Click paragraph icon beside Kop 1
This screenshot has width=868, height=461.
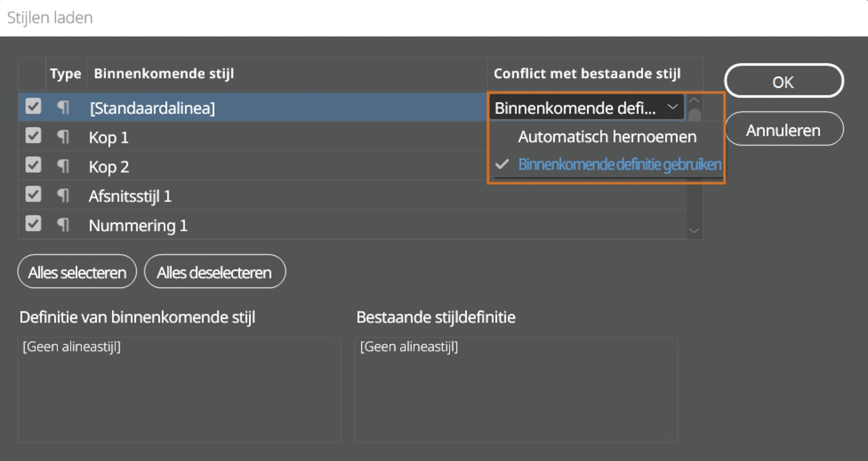click(x=63, y=137)
